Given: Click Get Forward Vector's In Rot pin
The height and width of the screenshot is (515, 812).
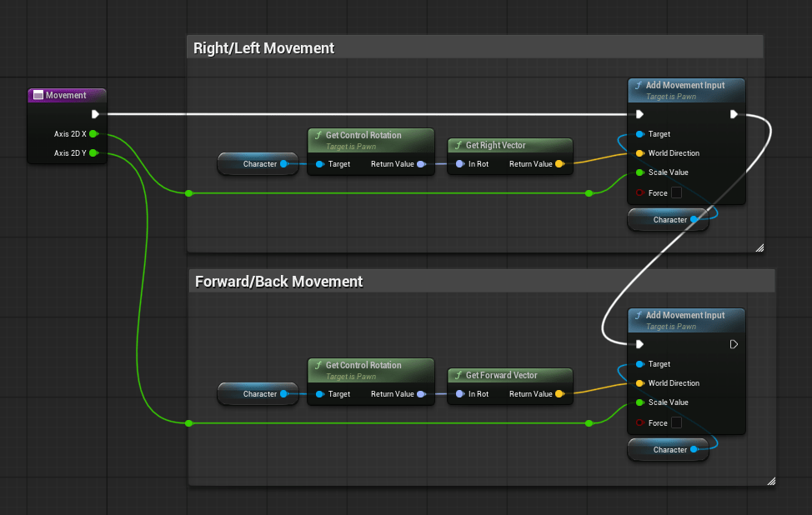Looking at the screenshot, I should click(x=459, y=394).
